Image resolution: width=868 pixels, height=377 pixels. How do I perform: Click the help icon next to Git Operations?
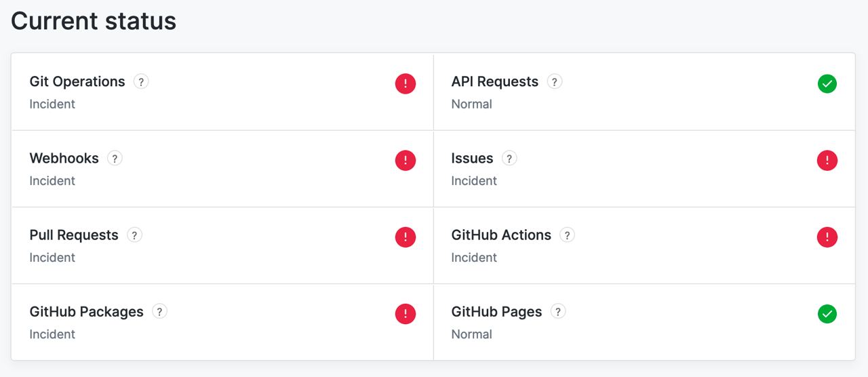(x=141, y=81)
